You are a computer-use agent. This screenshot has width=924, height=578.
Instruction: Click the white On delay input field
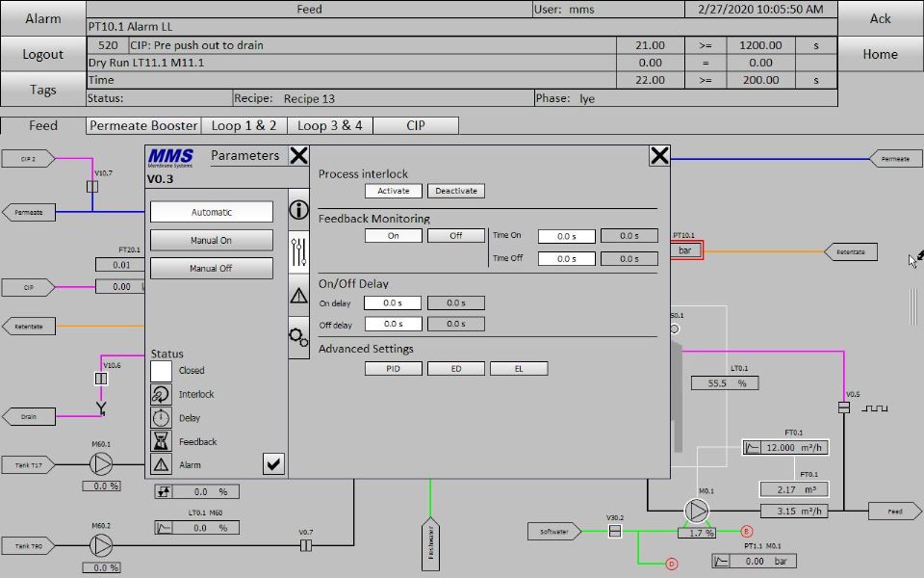coord(393,303)
